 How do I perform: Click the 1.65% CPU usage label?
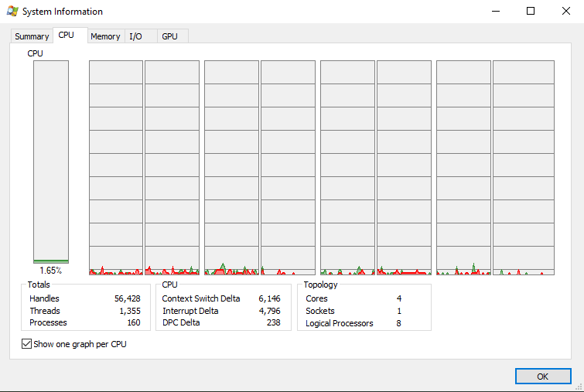50,271
